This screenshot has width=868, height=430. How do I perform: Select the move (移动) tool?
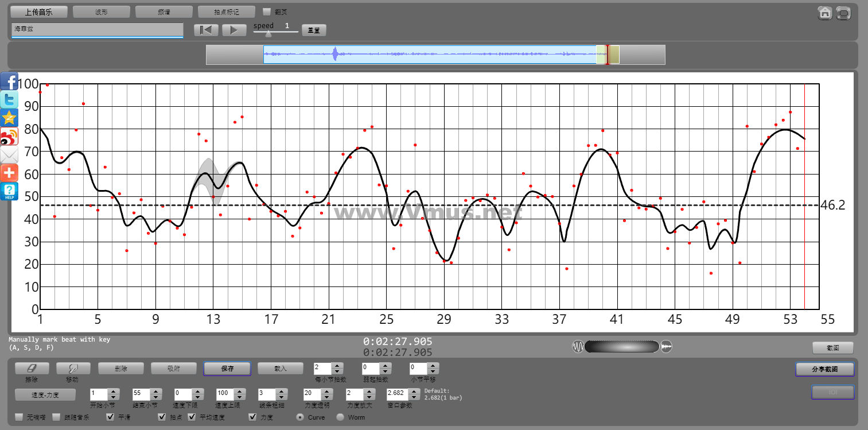coord(73,369)
